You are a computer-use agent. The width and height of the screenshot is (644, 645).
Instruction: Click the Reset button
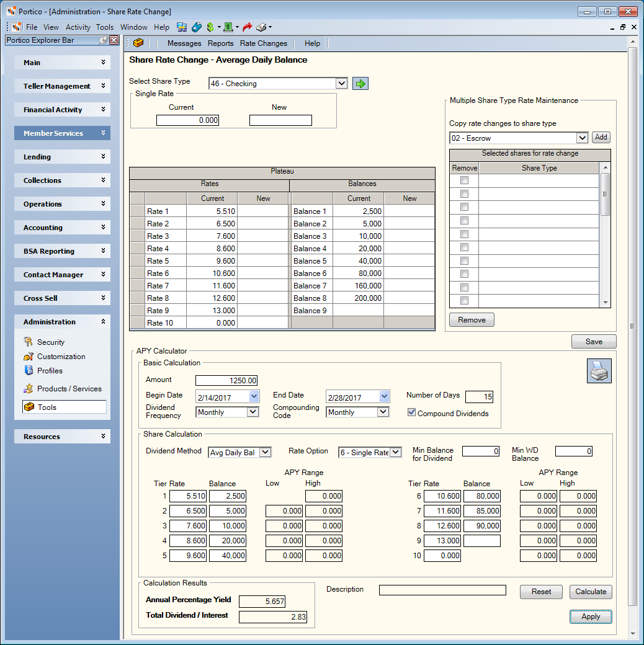[x=541, y=592]
